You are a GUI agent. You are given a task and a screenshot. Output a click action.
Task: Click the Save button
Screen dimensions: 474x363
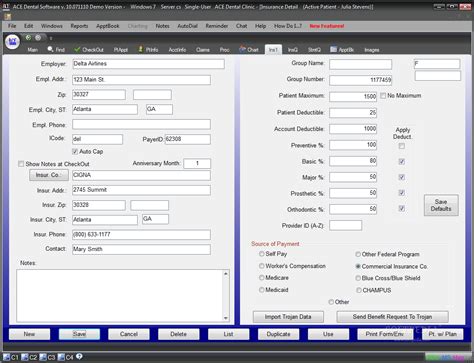pos(79,334)
